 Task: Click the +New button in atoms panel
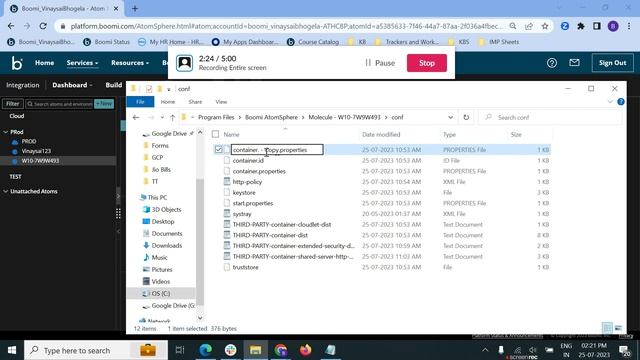(104, 104)
